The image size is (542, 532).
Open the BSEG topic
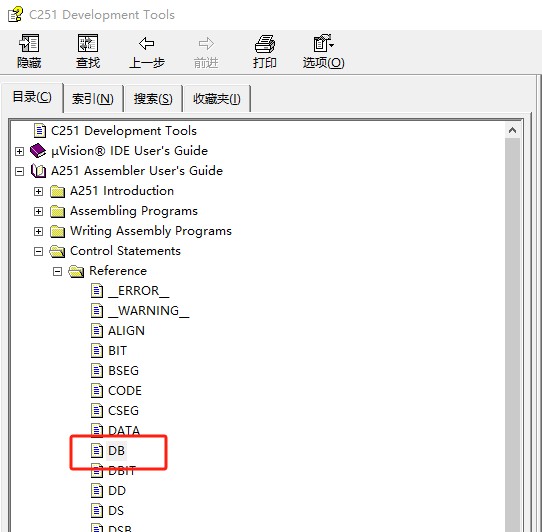[x=123, y=371]
